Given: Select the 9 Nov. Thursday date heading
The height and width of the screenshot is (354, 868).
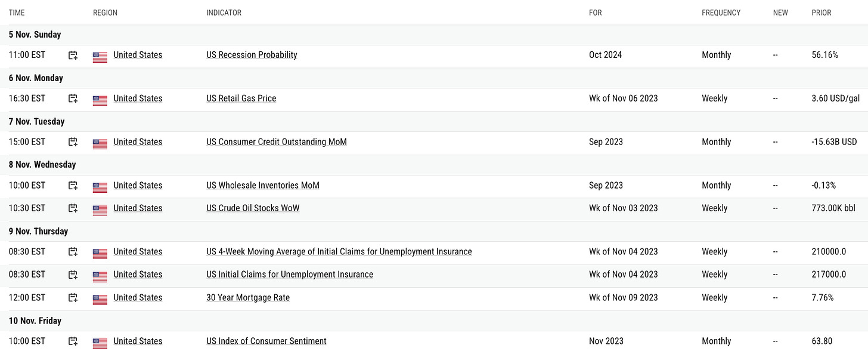Looking at the screenshot, I should (x=38, y=232).
